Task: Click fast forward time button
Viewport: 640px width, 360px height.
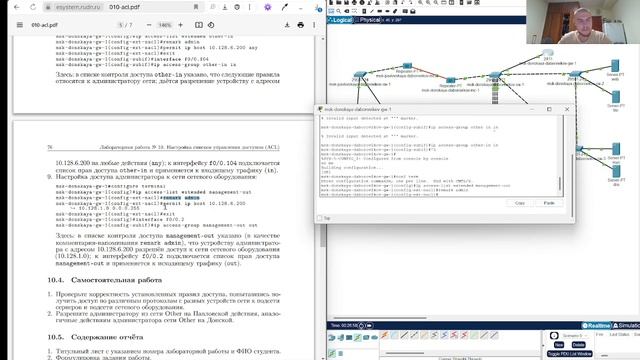Action: [369, 325]
